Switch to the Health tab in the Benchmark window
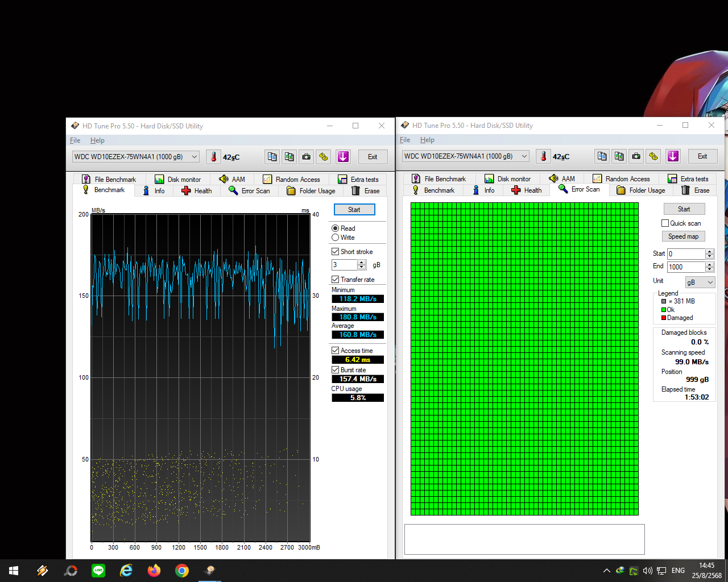Image resolution: width=728 pixels, height=582 pixels. click(x=197, y=191)
